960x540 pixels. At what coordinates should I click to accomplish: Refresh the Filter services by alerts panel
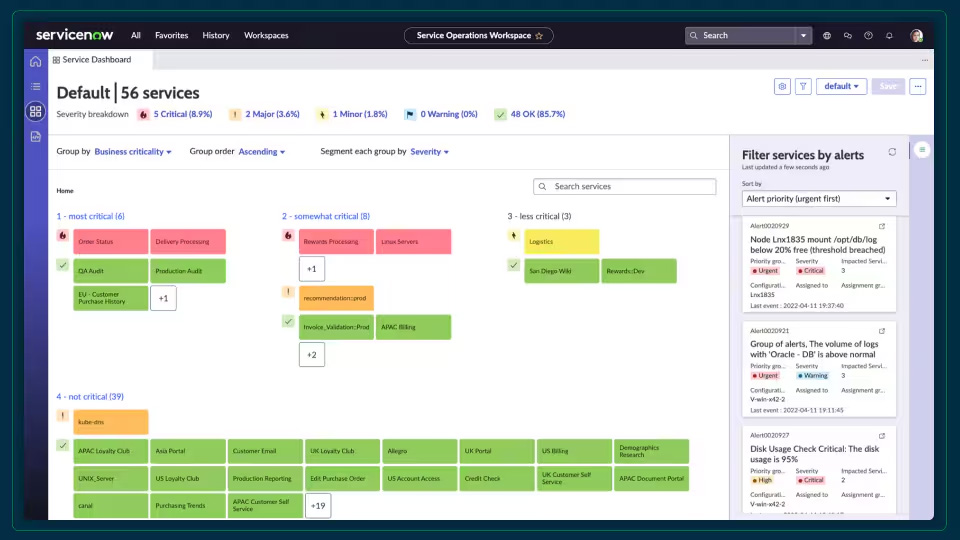point(892,152)
